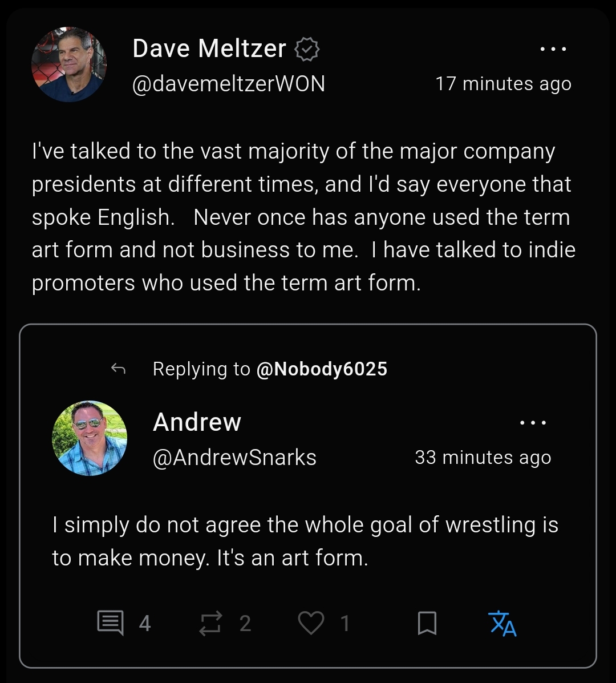Open Andrew's quoted post text about wrestling

[x=305, y=541]
